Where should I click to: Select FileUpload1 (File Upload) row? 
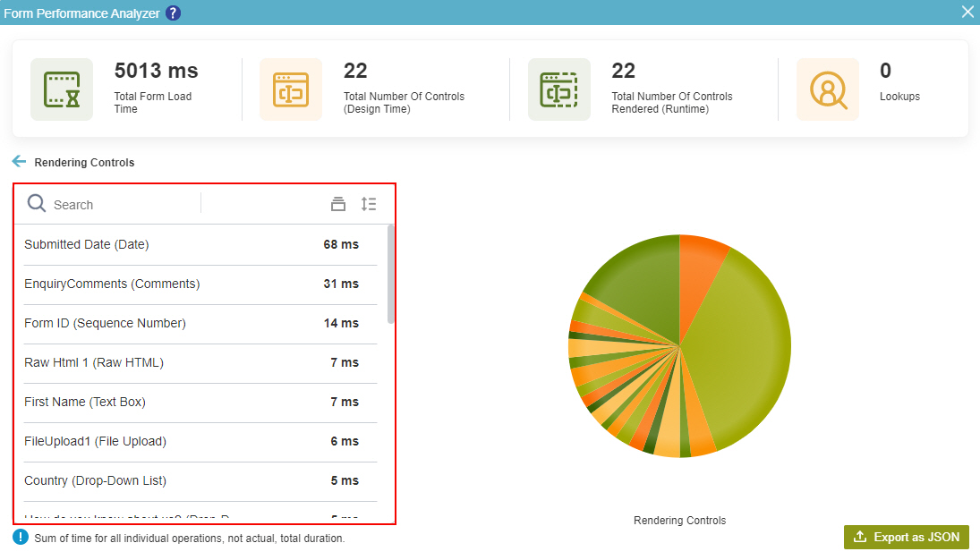coord(200,442)
